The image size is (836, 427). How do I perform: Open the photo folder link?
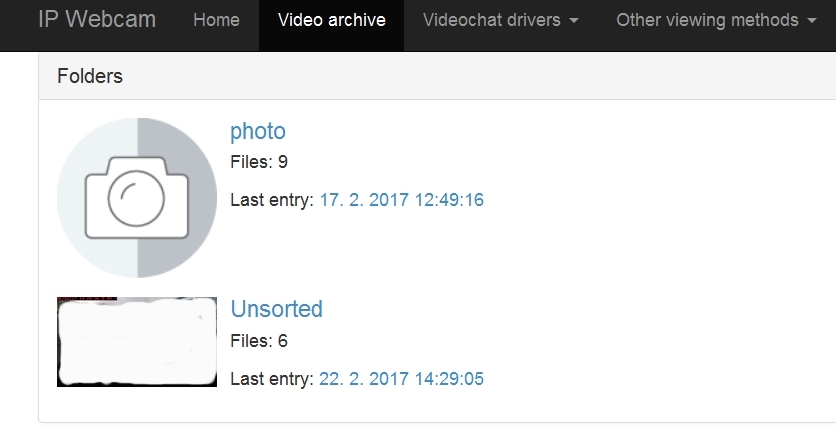tap(258, 131)
